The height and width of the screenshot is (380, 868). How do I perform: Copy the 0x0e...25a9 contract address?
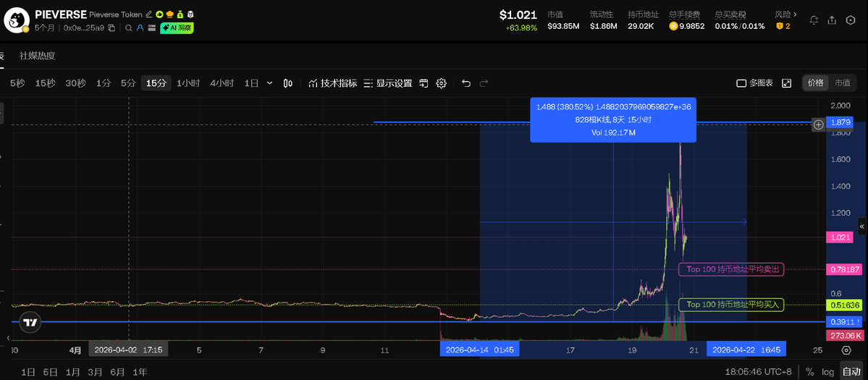pos(111,28)
